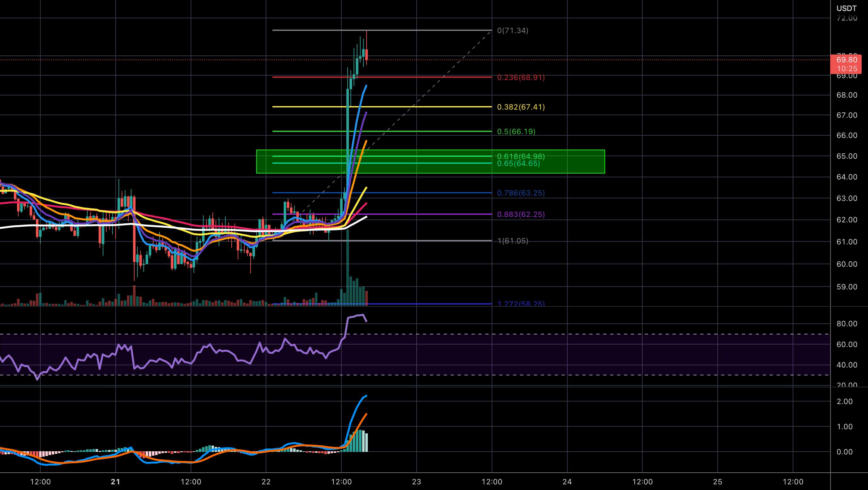Click the 80.00 RSI scale value
Viewport: 868px width, 490px height.
pyautogui.click(x=847, y=324)
